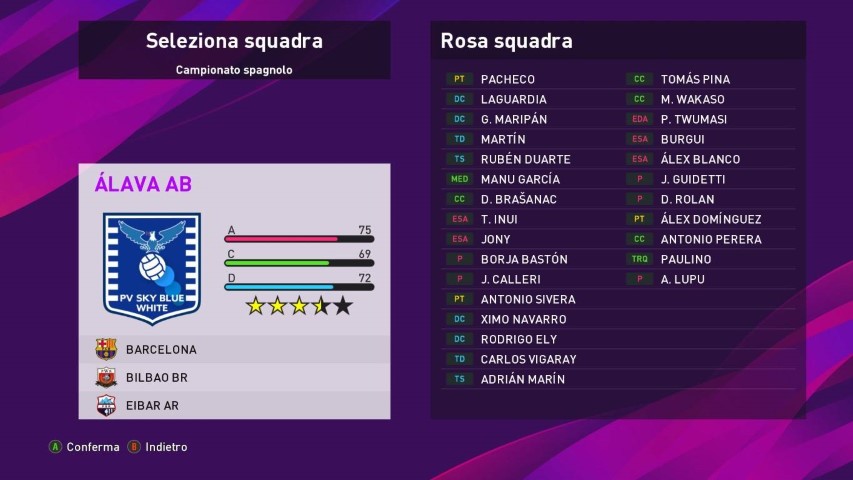Click the Eibar AR club badge
The width and height of the screenshot is (853, 480).
coord(106,406)
